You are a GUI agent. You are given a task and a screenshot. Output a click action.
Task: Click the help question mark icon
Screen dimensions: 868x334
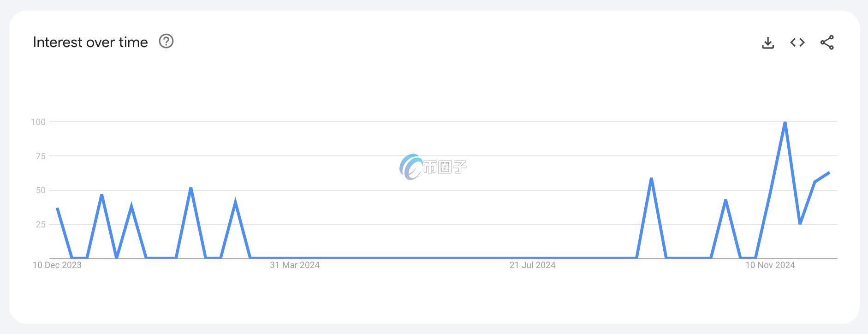pos(166,42)
